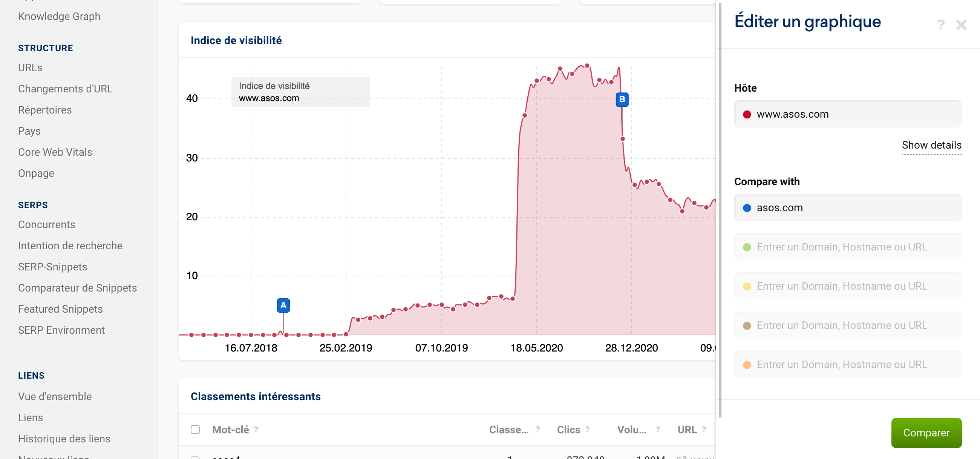Click event pin B on the chart
Image resolution: width=980 pixels, height=459 pixels.
[622, 99]
